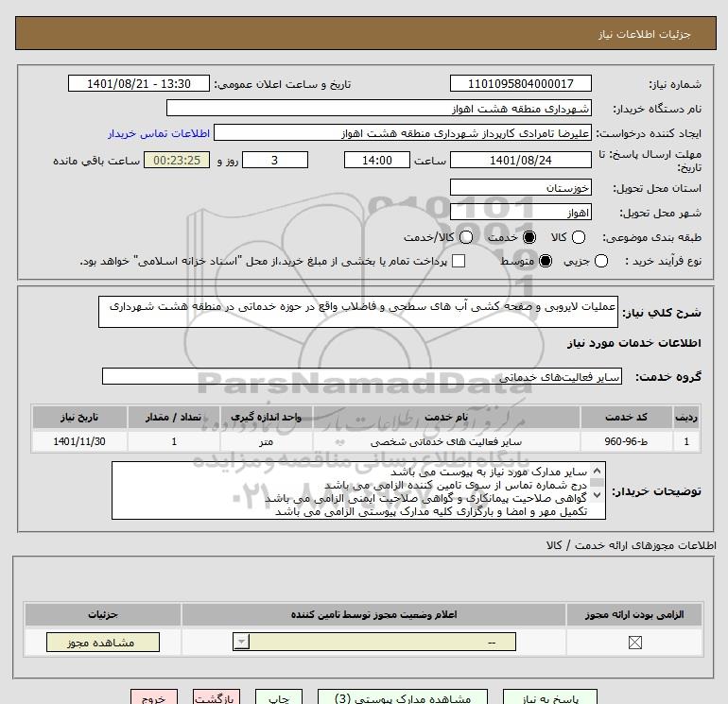
Task: Click the deadline date field 1401/08/24
Action: pos(520,160)
